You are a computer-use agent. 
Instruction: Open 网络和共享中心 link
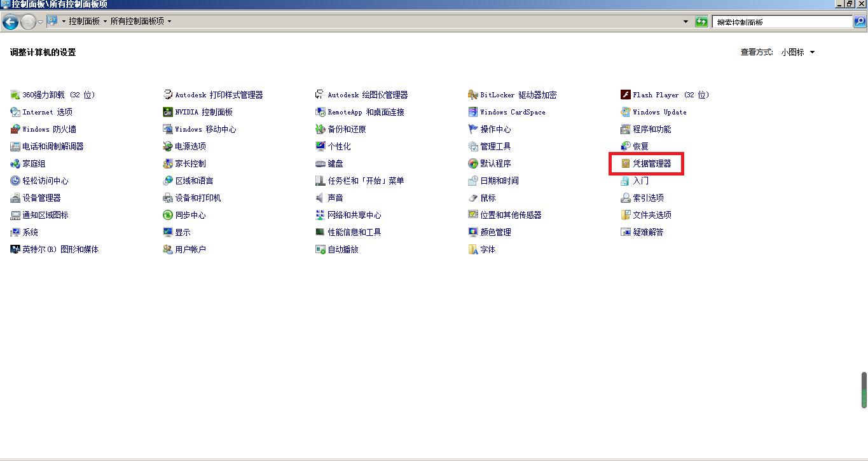pyautogui.click(x=354, y=215)
